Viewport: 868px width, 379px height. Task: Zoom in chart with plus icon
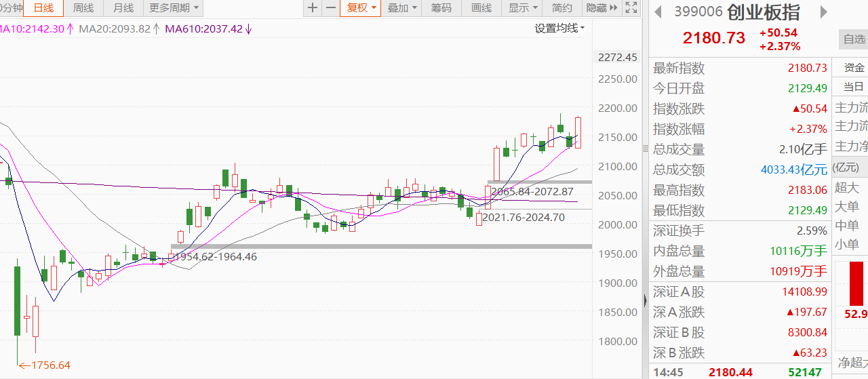312,8
